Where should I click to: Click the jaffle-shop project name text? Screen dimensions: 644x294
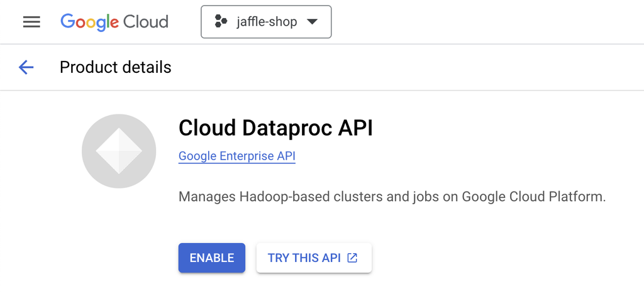267,22
